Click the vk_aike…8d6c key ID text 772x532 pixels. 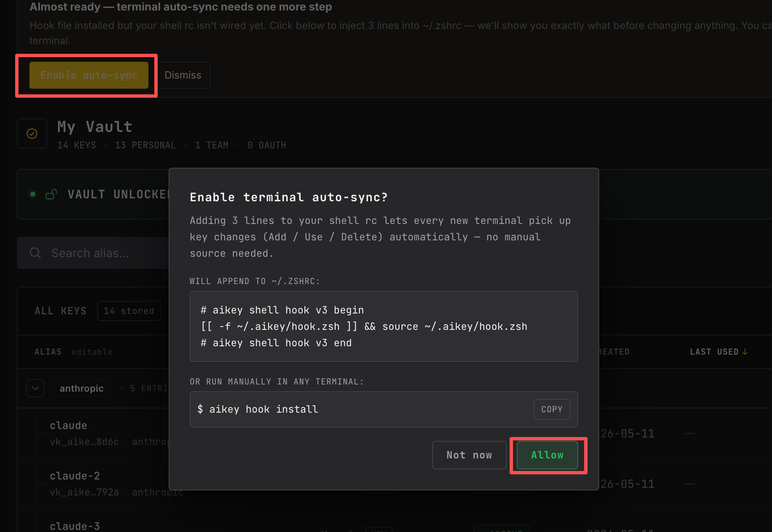point(84,442)
